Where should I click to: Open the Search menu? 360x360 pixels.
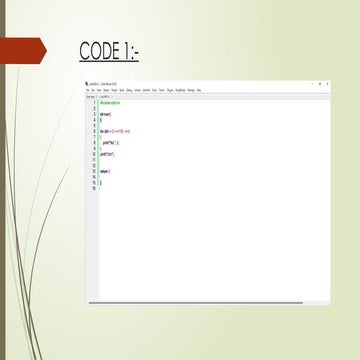(x=106, y=90)
